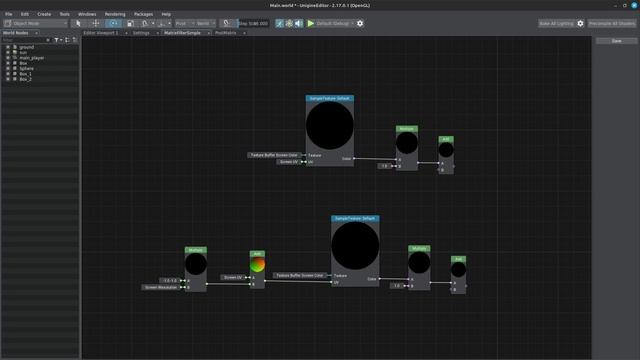Open the Default (Debug) build dropdown
This screenshot has height=360, width=640.
[x=335, y=23]
